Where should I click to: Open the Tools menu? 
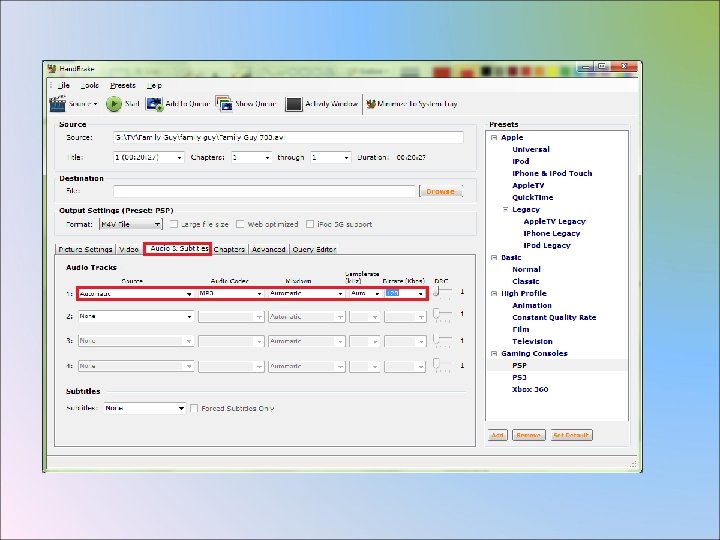(90, 85)
